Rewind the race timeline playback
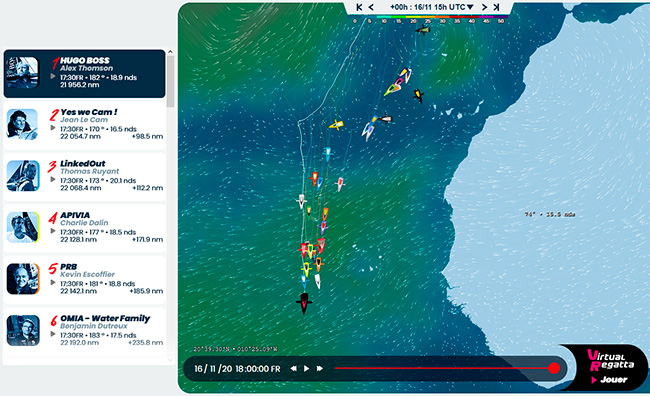The width and height of the screenshot is (650, 396). (293, 368)
